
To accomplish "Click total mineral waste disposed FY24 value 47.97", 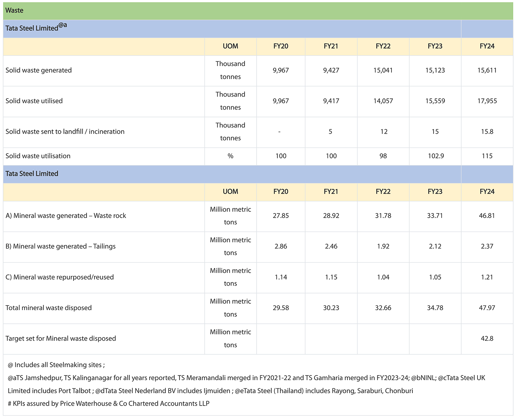I will coord(487,308).
